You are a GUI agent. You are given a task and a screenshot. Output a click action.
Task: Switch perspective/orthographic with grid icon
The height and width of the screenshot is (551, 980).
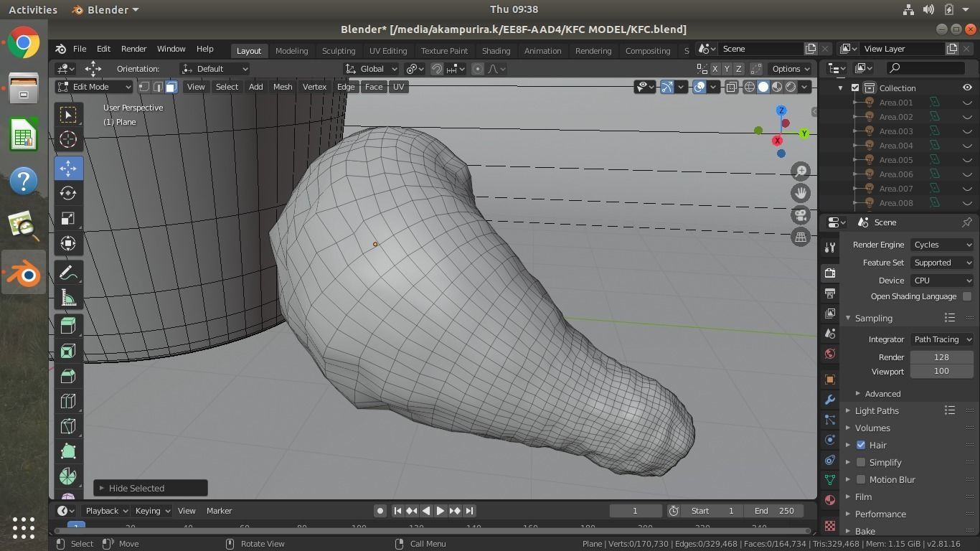tap(801, 237)
